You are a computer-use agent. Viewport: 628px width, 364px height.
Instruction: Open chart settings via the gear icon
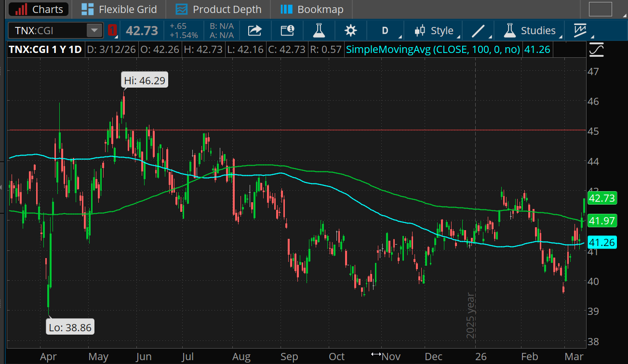coord(351,30)
